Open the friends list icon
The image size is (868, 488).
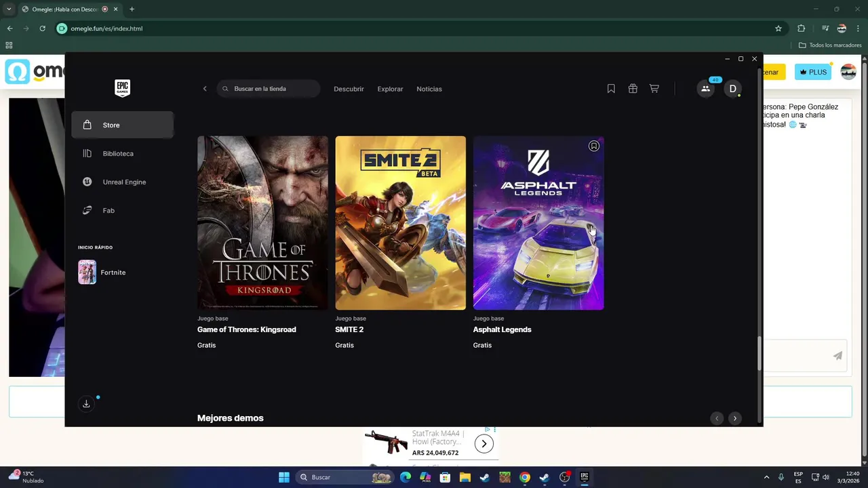coord(706,89)
